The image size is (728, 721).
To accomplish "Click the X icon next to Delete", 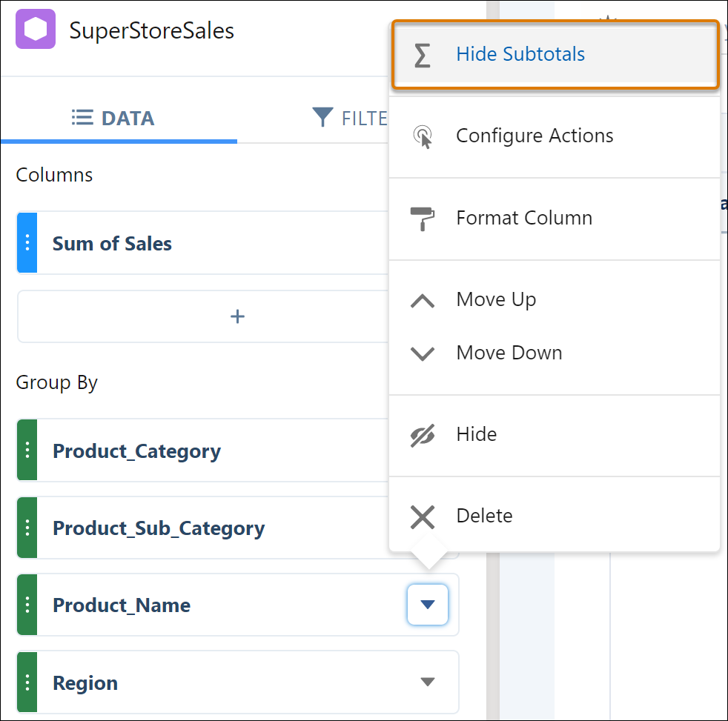I will (x=423, y=516).
